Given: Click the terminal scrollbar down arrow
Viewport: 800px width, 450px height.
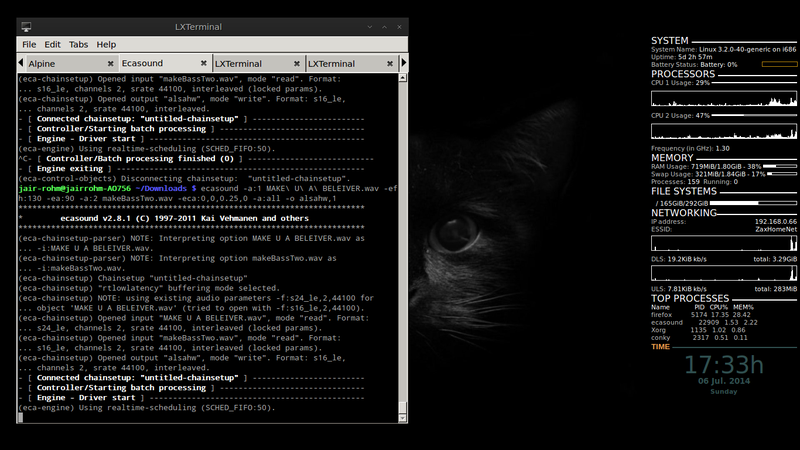Looking at the screenshot, I should click(403, 418).
